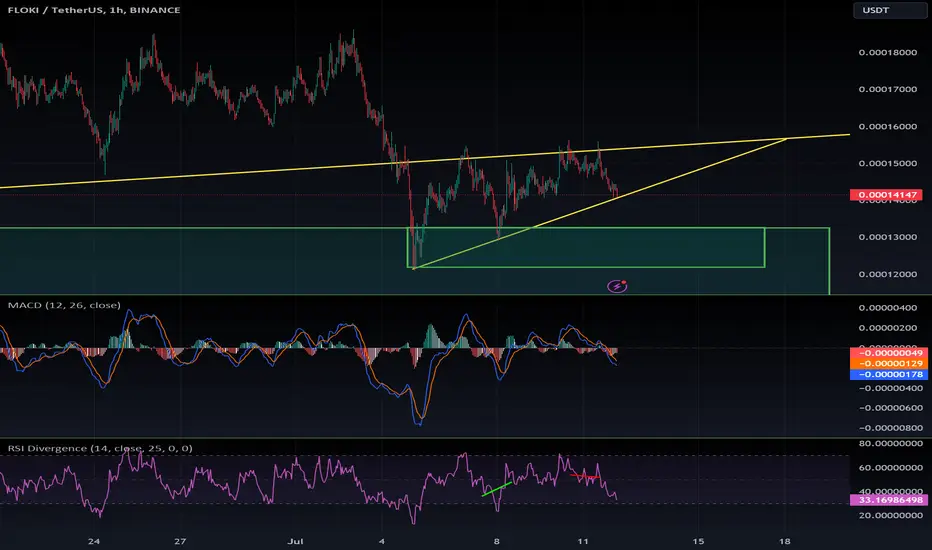Click the orange signal value -0.00000129
The width and height of the screenshot is (932, 550).
point(888,363)
